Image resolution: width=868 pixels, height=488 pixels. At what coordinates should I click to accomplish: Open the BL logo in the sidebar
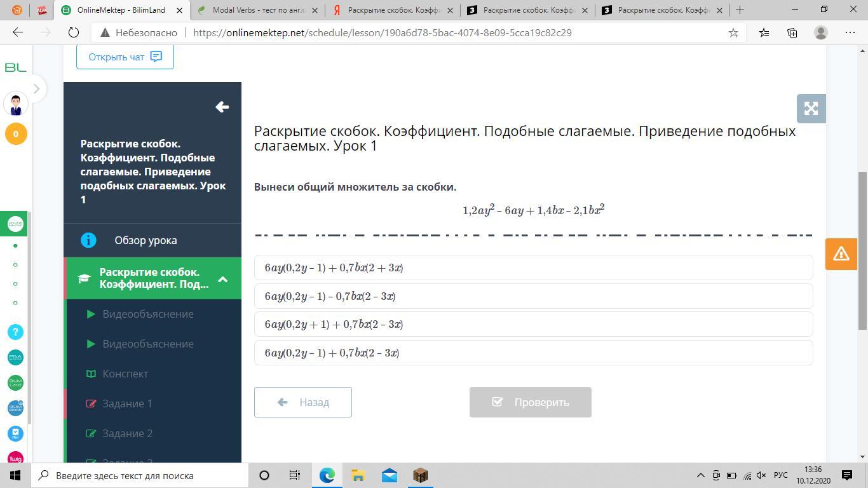15,67
